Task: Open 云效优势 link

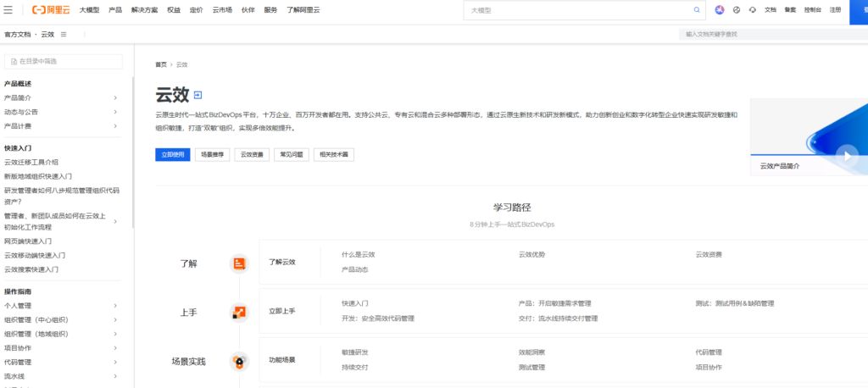Action: tap(532, 255)
